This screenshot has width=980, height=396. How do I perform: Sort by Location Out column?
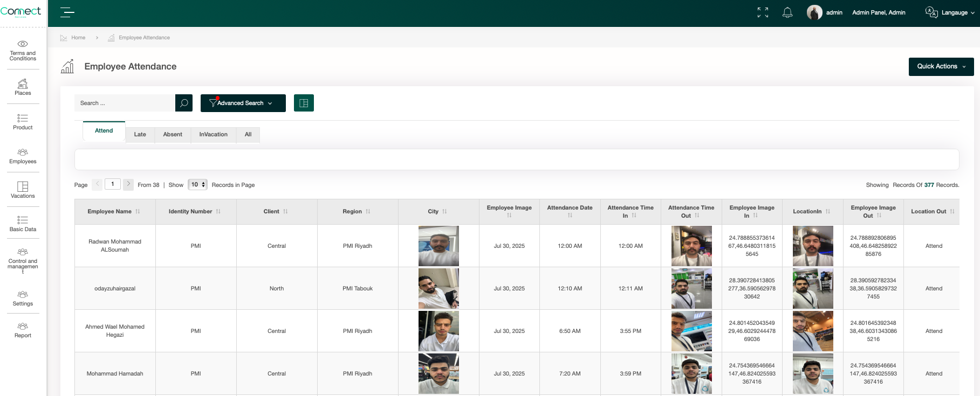(952, 211)
